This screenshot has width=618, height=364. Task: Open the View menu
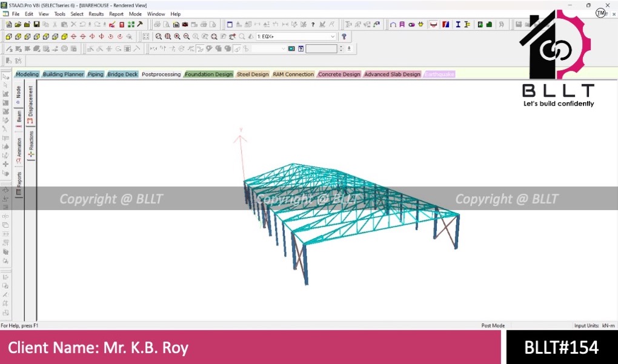point(44,14)
